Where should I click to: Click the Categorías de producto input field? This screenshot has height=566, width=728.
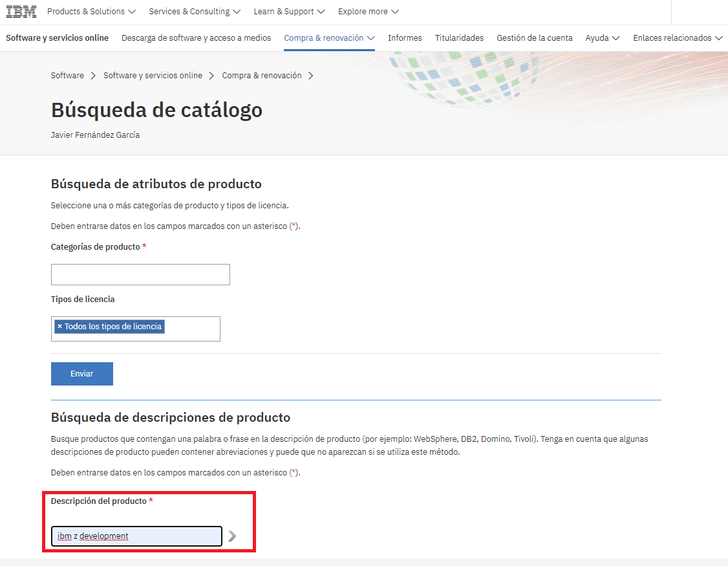tap(140, 274)
